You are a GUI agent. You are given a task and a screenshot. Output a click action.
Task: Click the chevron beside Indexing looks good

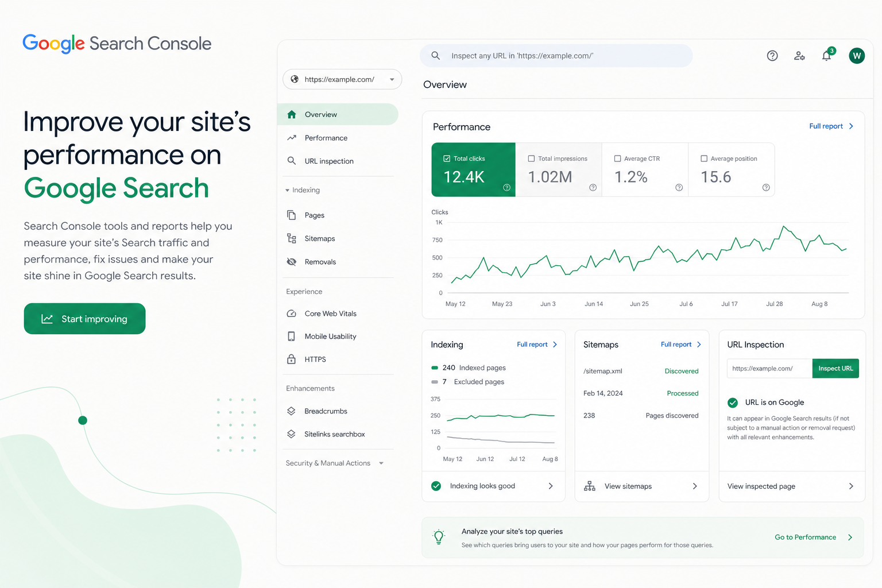coord(551,486)
